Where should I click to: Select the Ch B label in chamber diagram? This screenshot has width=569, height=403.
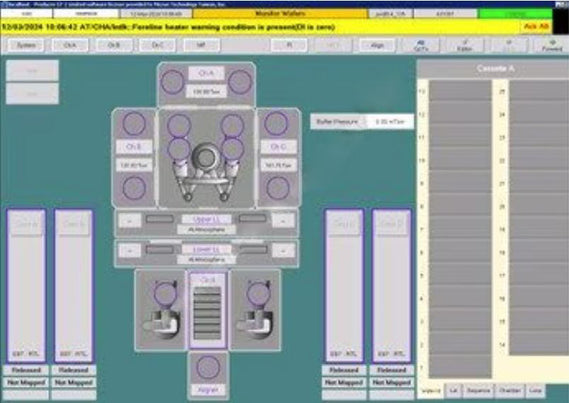(134, 147)
